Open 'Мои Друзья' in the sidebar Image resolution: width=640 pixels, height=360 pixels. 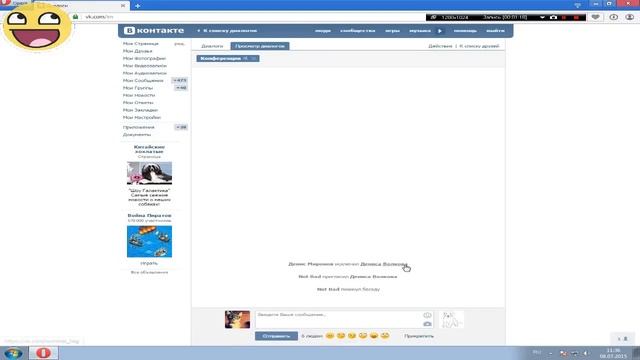138,51
